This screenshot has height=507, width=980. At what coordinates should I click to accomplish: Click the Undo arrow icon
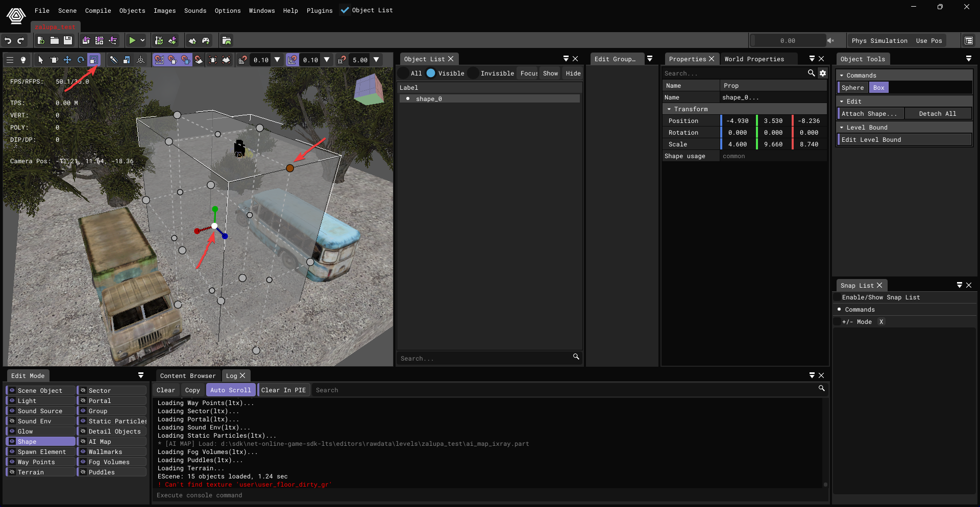point(8,40)
